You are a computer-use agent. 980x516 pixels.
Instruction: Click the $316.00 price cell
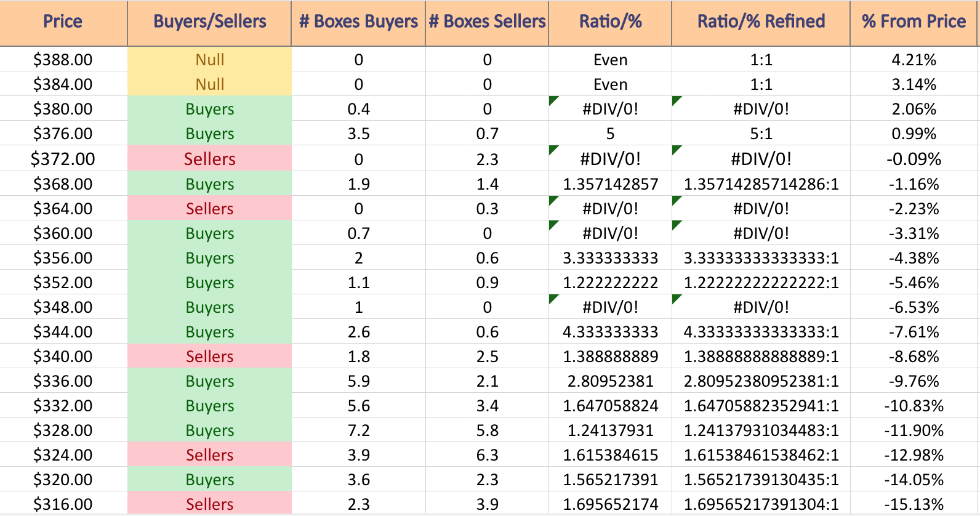(x=63, y=504)
